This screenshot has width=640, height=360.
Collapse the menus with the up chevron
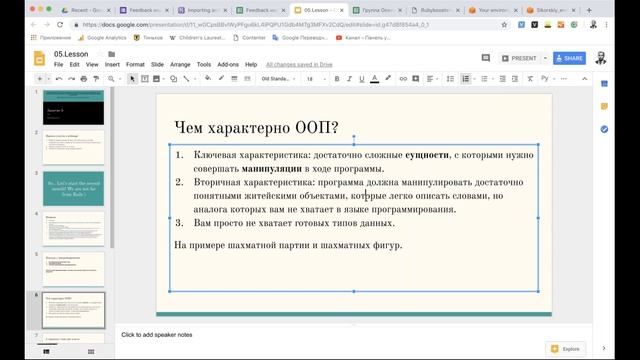coord(584,79)
